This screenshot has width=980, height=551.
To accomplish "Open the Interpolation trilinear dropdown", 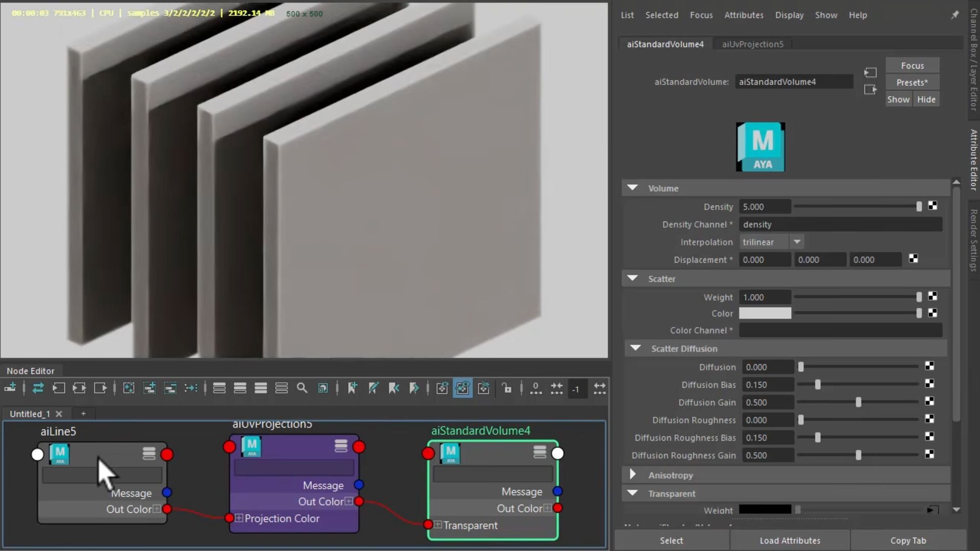I will click(x=771, y=242).
